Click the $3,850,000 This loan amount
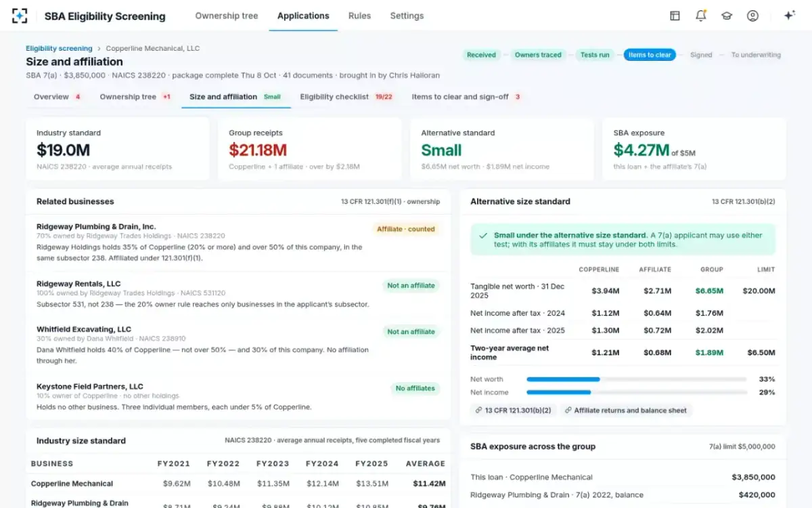 point(753,477)
